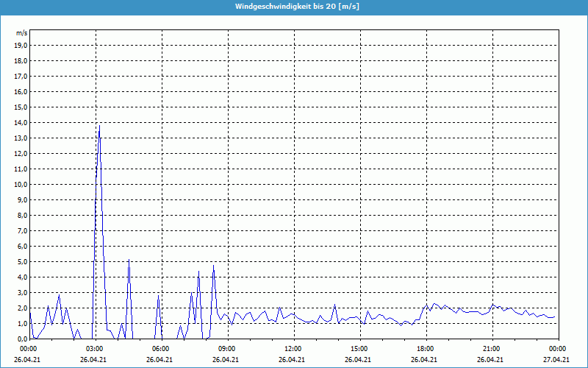
Task: Click the 15:00 time axis label
Action: tap(359, 348)
